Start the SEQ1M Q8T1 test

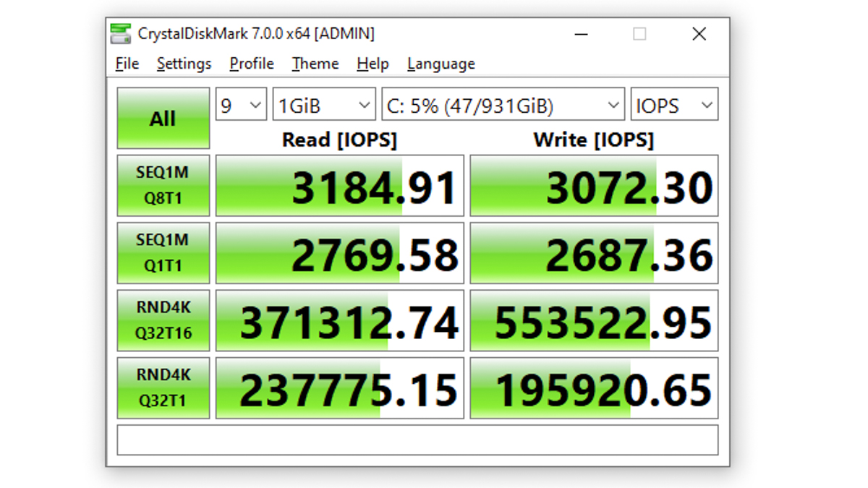click(x=163, y=185)
